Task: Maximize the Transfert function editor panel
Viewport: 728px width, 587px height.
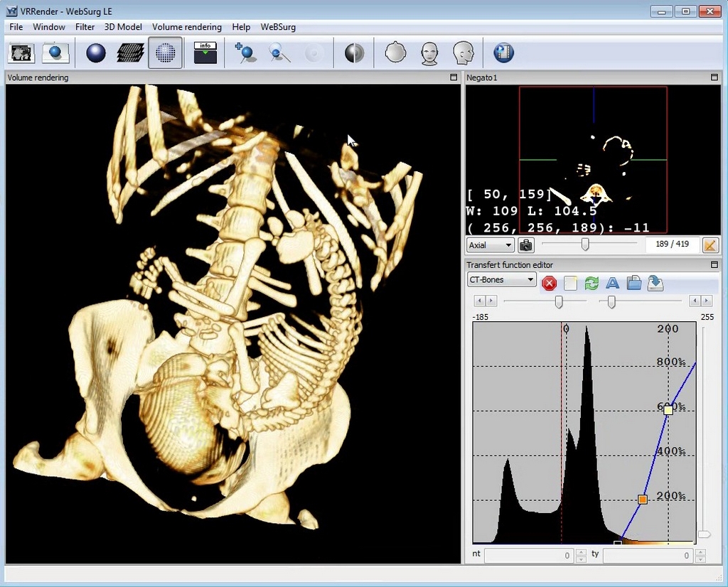Action: 714,265
